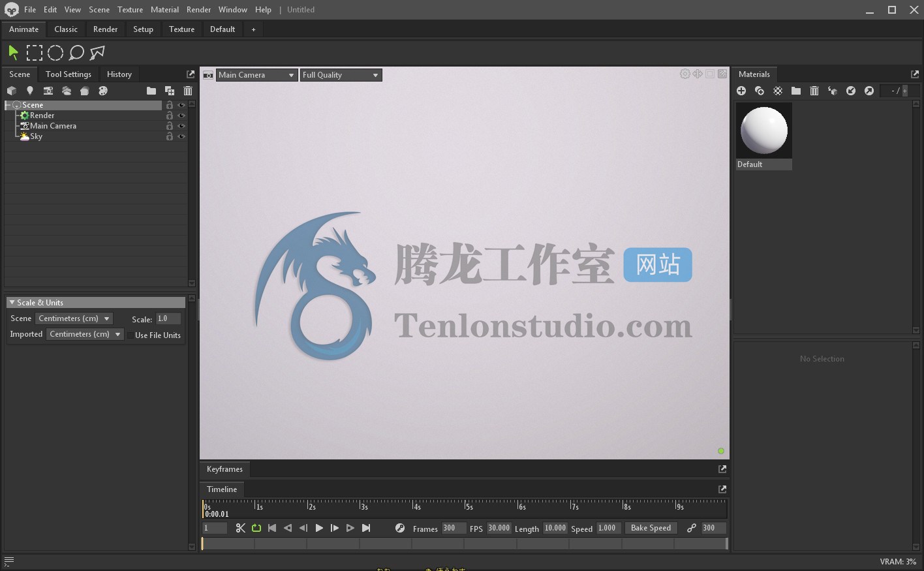The width and height of the screenshot is (924, 571).
Task: Duplicate selected scene object
Action: (170, 91)
